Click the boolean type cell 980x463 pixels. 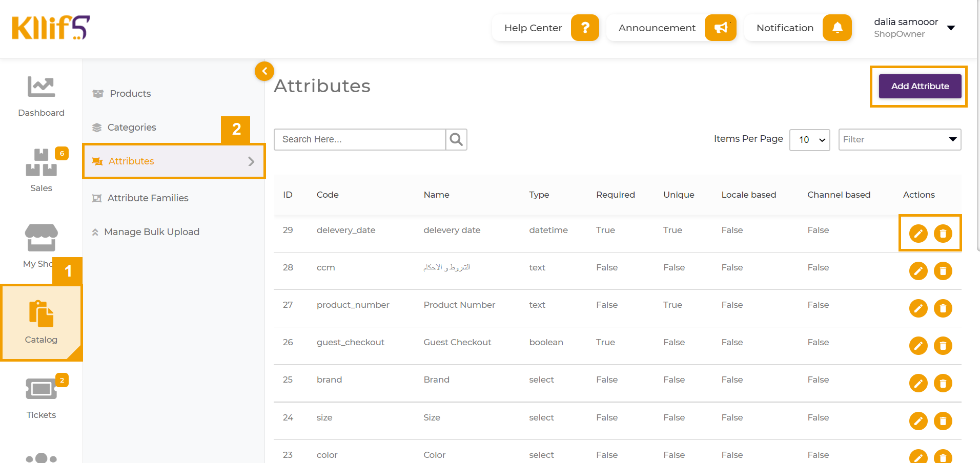pyautogui.click(x=546, y=342)
